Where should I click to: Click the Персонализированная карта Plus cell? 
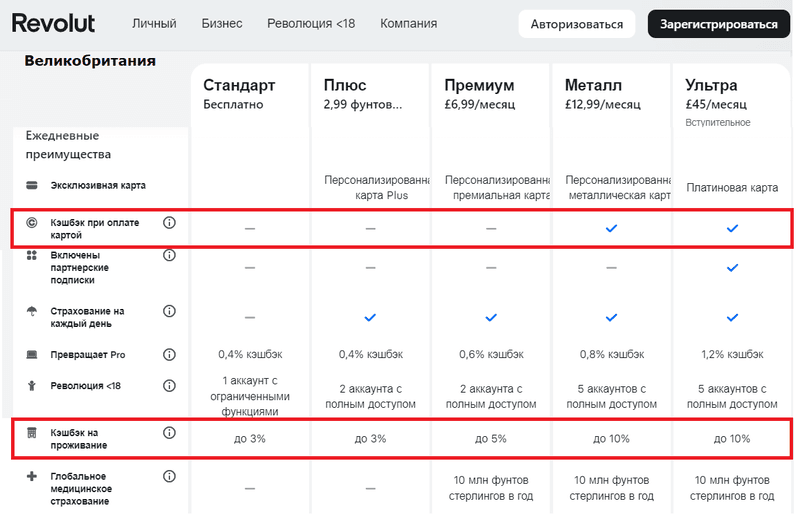(377, 188)
